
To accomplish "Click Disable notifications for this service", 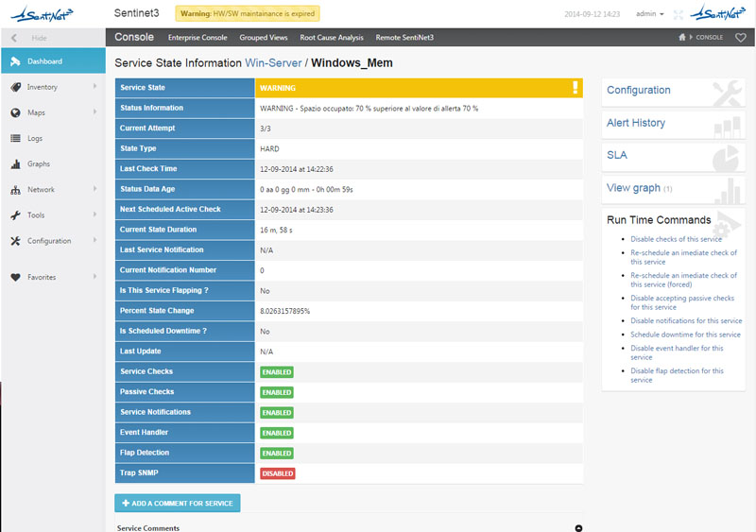I will coord(686,320).
